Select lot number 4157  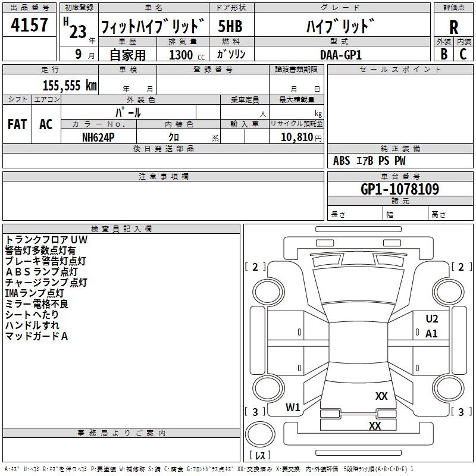point(30,25)
